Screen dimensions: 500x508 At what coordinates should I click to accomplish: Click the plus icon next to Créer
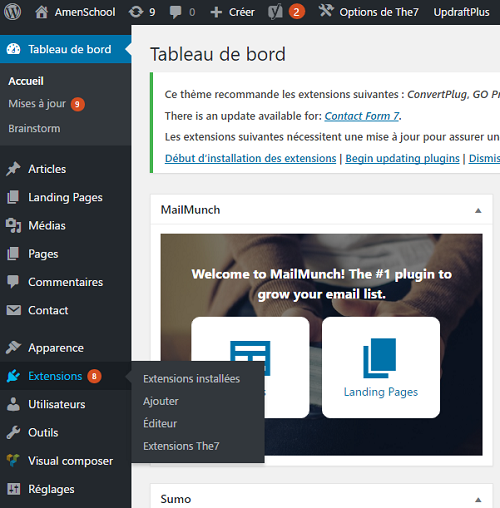(216, 12)
